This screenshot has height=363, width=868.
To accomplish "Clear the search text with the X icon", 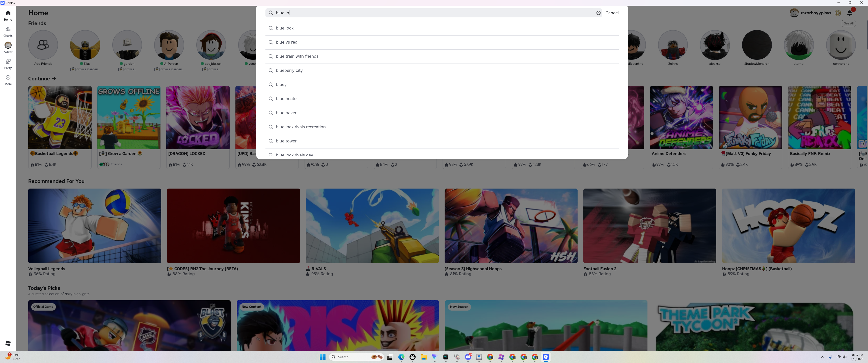I will [599, 13].
